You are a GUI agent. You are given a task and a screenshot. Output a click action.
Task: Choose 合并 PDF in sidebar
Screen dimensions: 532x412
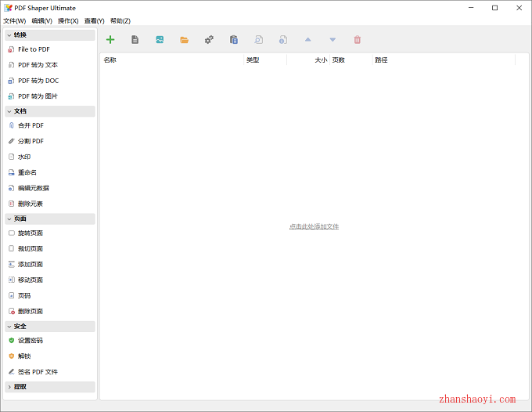click(x=50, y=125)
